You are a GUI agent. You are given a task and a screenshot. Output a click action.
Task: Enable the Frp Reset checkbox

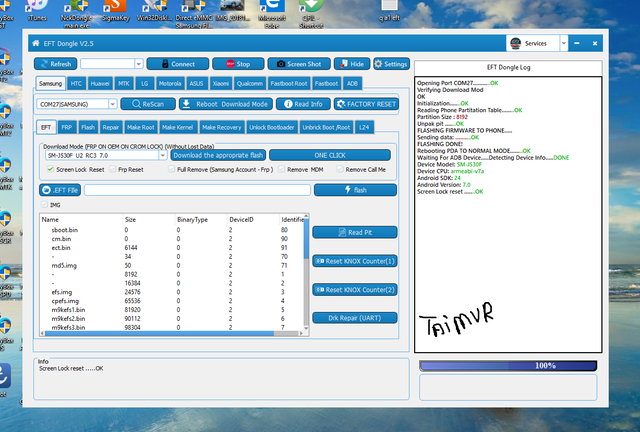[x=113, y=170]
